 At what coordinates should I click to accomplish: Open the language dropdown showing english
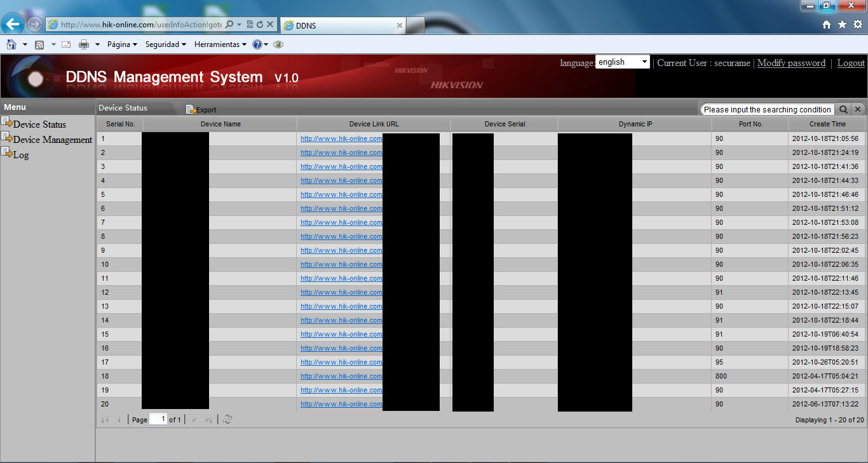pyautogui.click(x=622, y=62)
